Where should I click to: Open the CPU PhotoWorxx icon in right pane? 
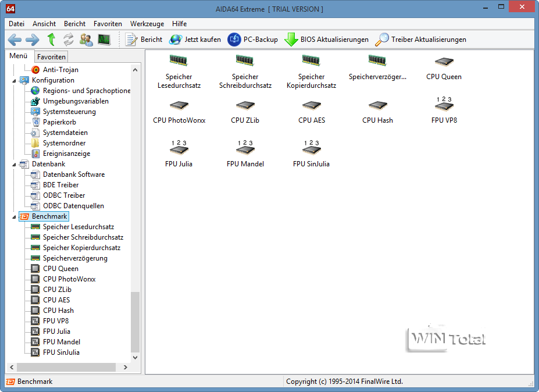pyautogui.click(x=179, y=105)
